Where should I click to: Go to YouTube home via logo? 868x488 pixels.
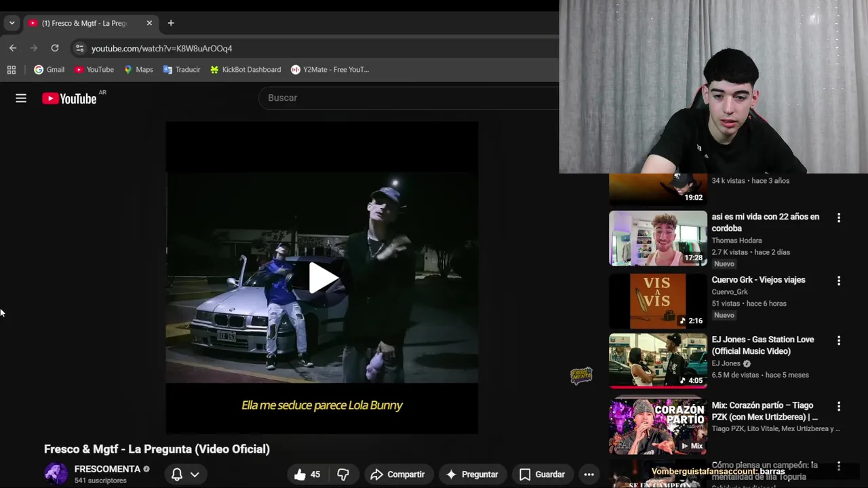click(x=69, y=98)
